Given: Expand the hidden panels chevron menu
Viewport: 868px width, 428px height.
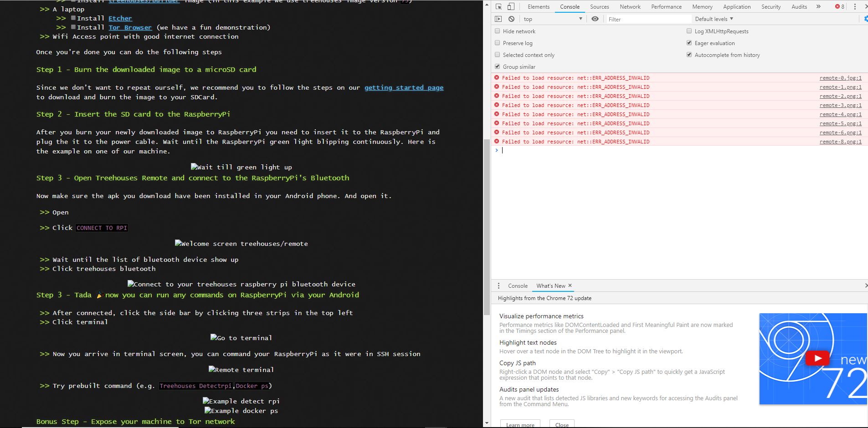Looking at the screenshot, I should pyautogui.click(x=819, y=6).
